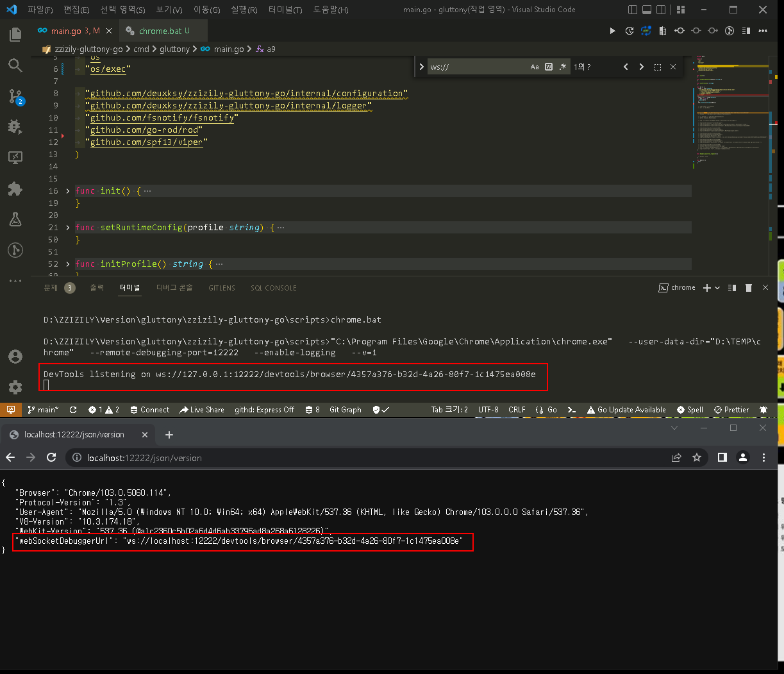Open the Git Graph circular activity icon
The width and height of the screenshot is (784, 674).
[x=15, y=250]
